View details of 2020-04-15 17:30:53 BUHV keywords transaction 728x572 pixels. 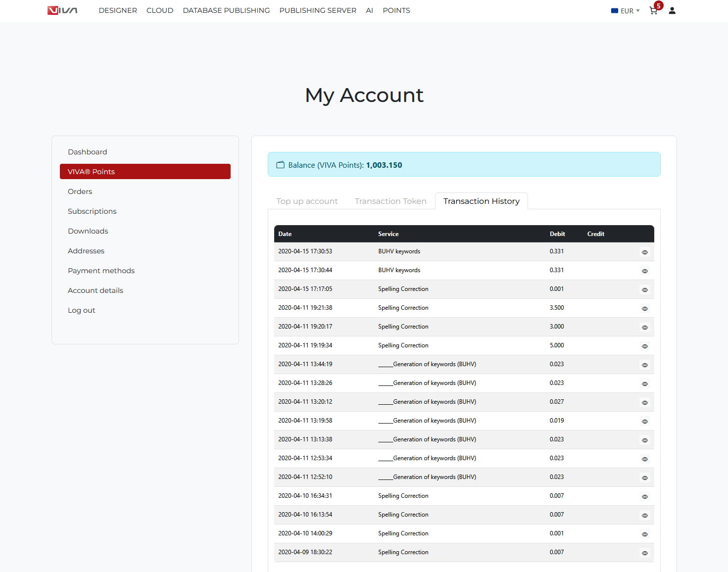pyautogui.click(x=644, y=252)
